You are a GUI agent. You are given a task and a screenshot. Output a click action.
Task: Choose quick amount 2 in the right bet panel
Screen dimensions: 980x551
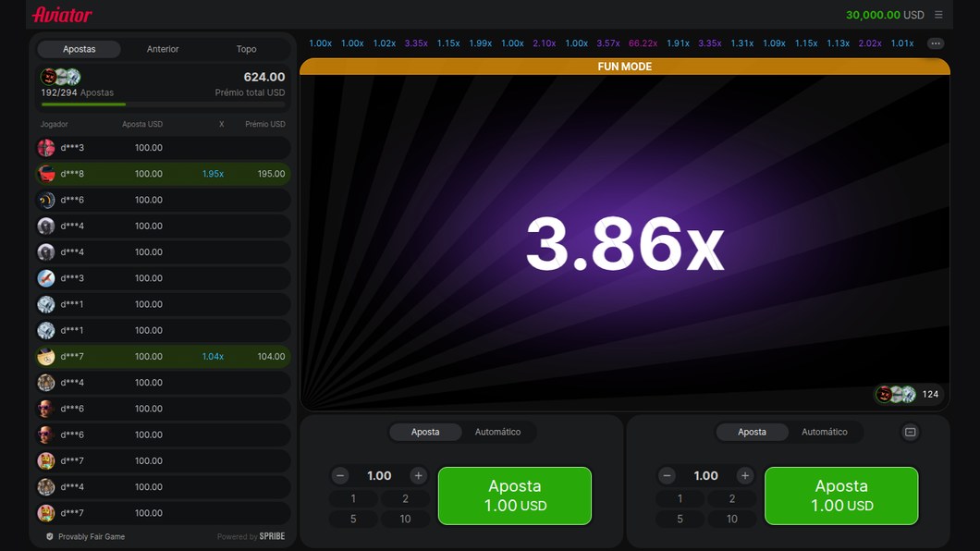pos(732,498)
